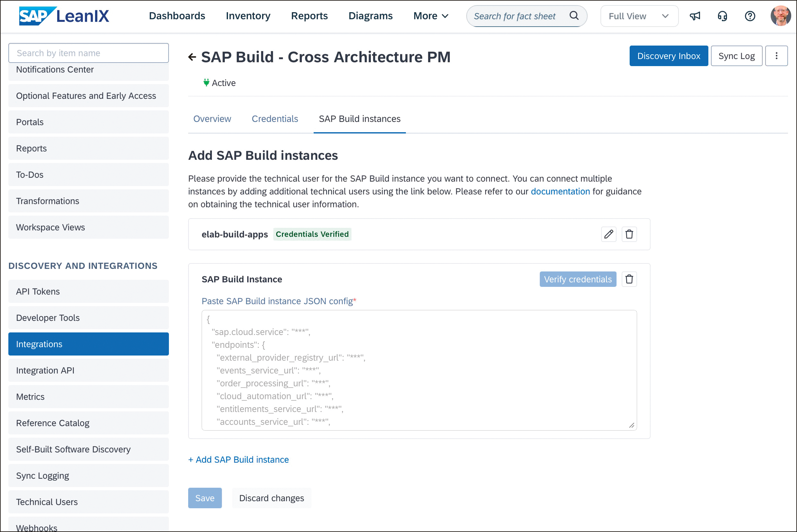The width and height of the screenshot is (797, 532).
Task: Open API Tokens in sidebar
Action: click(x=88, y=291)
